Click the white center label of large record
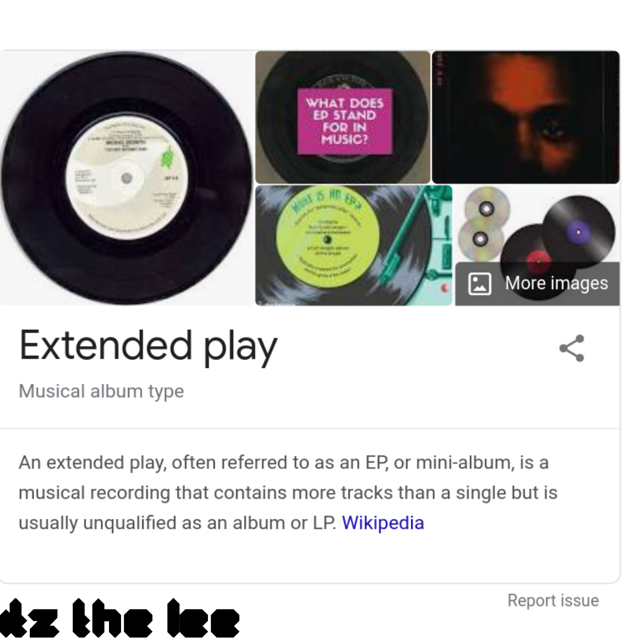The height and width of the screenshot is (644, 644). (x=127, y=178)
